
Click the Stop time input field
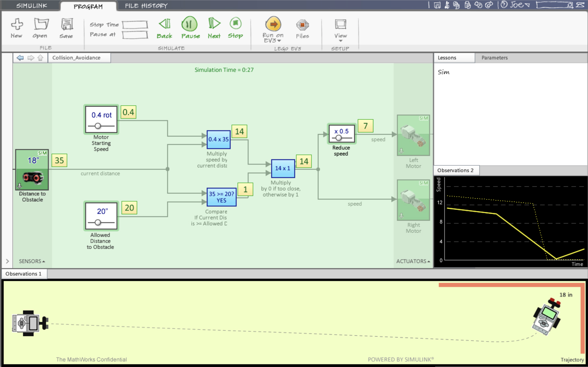click(135, 25)
